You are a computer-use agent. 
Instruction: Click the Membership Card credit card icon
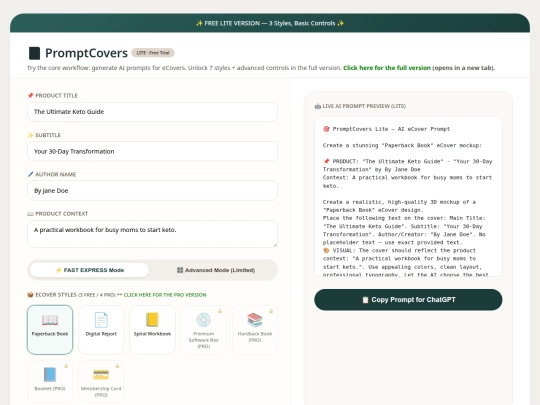(101, 375)
